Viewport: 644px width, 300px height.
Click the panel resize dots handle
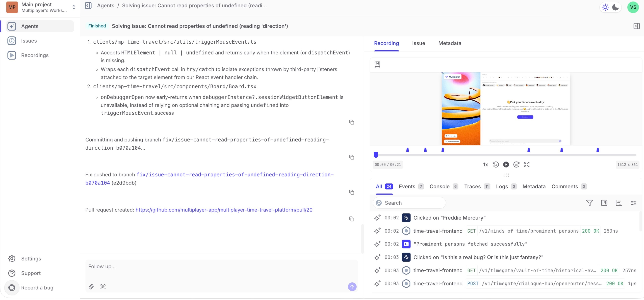pos(506,175)
